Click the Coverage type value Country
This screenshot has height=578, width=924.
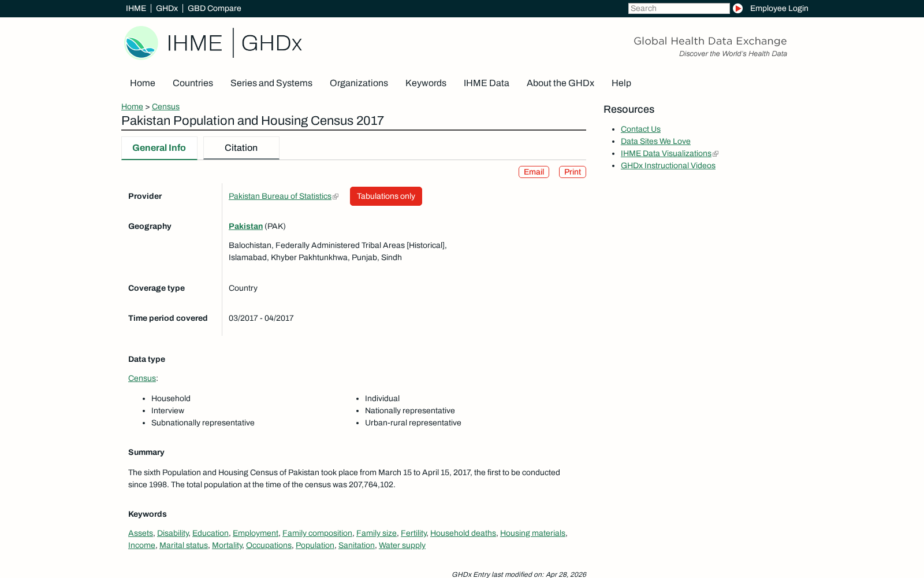[x=243, y=288]
